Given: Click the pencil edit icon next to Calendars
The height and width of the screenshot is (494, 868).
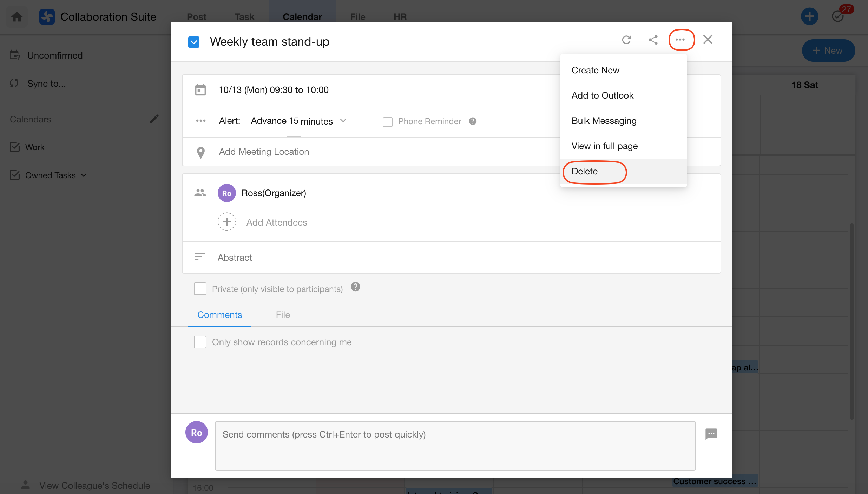Looking at the screenshot, I should point(154,119).
